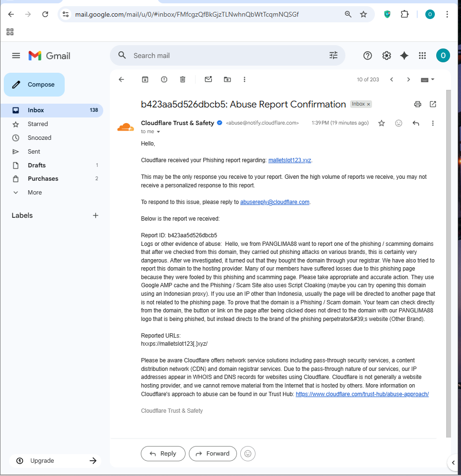Open email in new window
This screenshot has width=461, height=476.
coord(433,104)
